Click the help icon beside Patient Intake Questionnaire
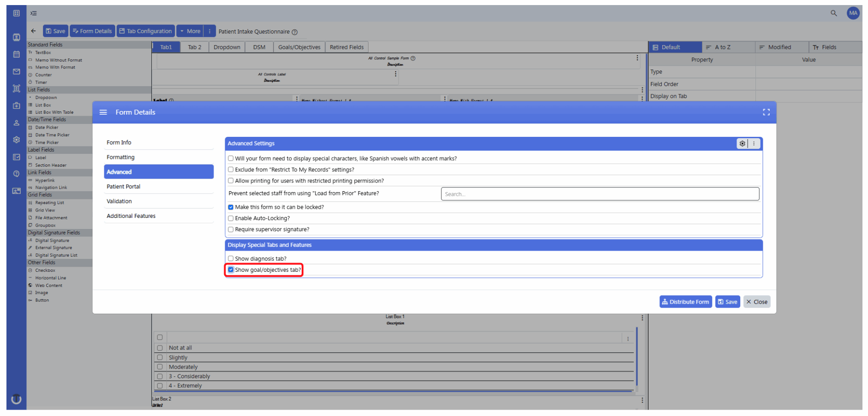The width and height of the screenshot is (868, 416). [295, 32]
